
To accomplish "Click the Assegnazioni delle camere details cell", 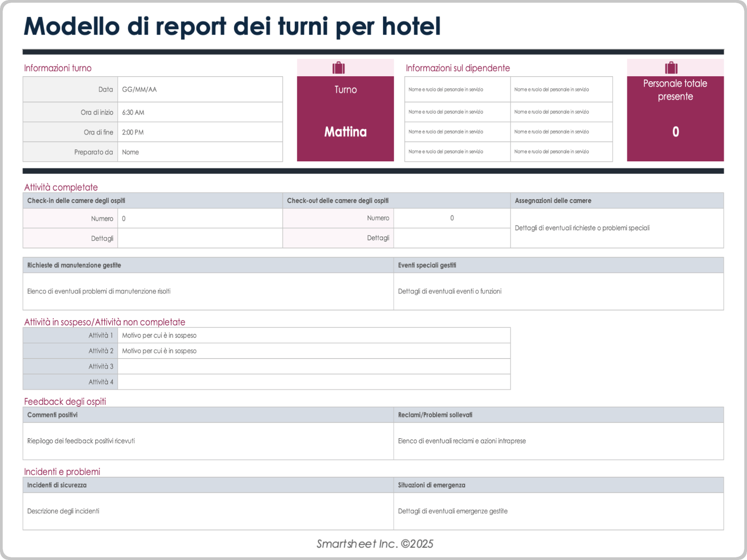I will [x=616, y=228].
